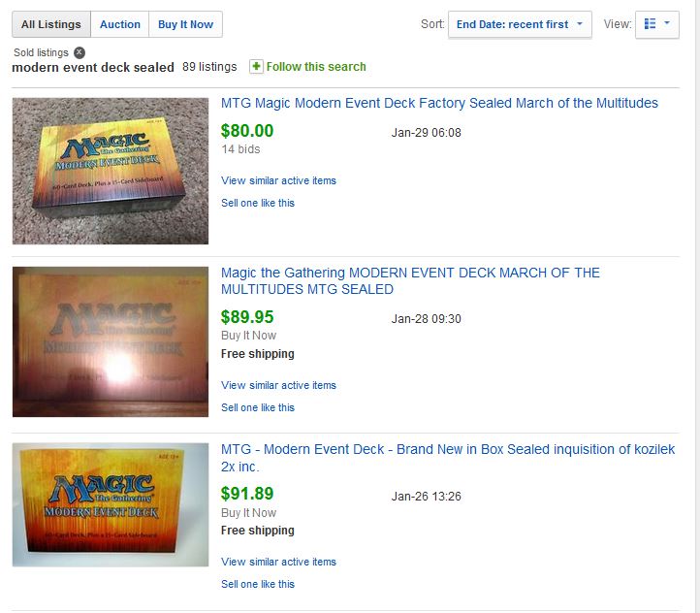Open thumbnail of deck box on carpet
Screen dimensions: 700x613
pyautogui.click(x=111, y=171)
